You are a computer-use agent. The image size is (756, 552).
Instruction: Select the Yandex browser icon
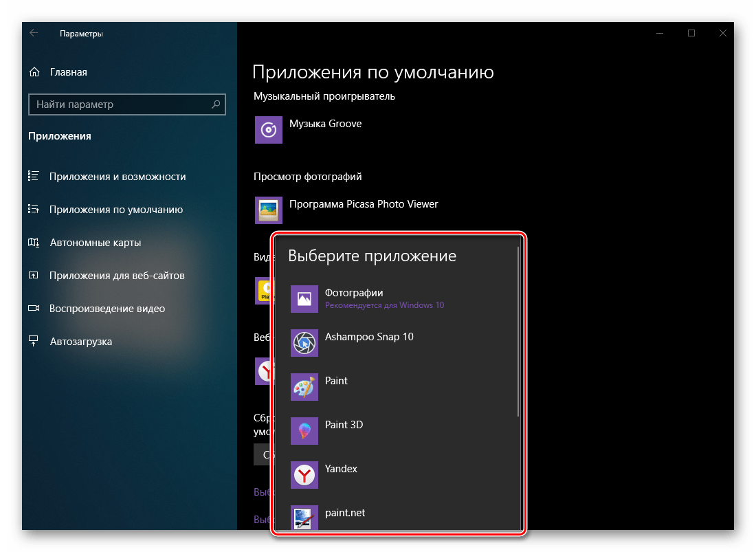click(x=304, y=475)
